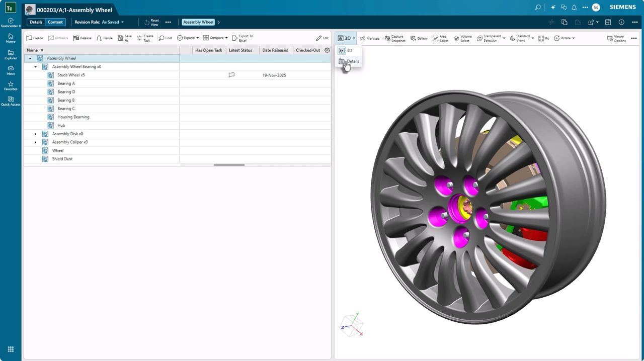This screenshot has width=644, height=361.
Task: Open the global search magnifier
Action: click(538, 8)
